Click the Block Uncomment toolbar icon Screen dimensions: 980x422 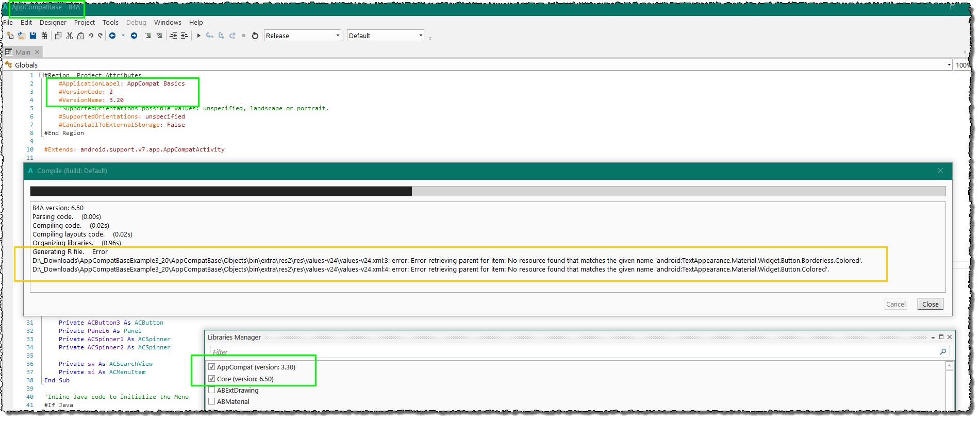(159, 36)
